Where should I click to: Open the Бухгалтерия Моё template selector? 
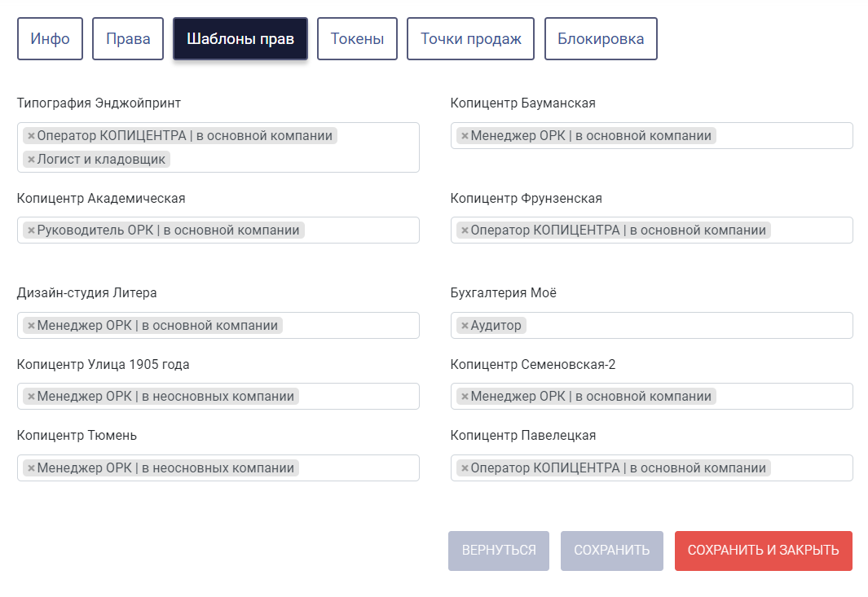(651, 325)
